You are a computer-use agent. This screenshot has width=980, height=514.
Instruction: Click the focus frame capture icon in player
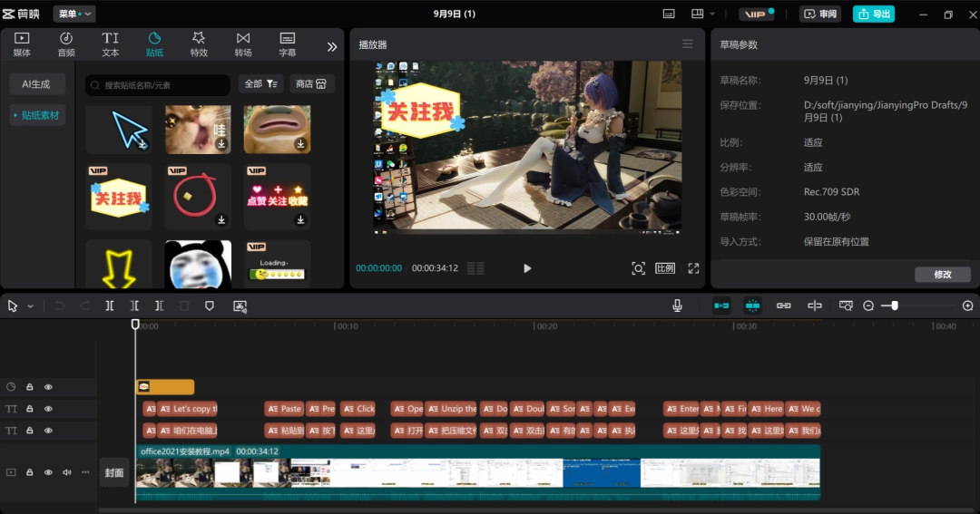tap(638, 268)
